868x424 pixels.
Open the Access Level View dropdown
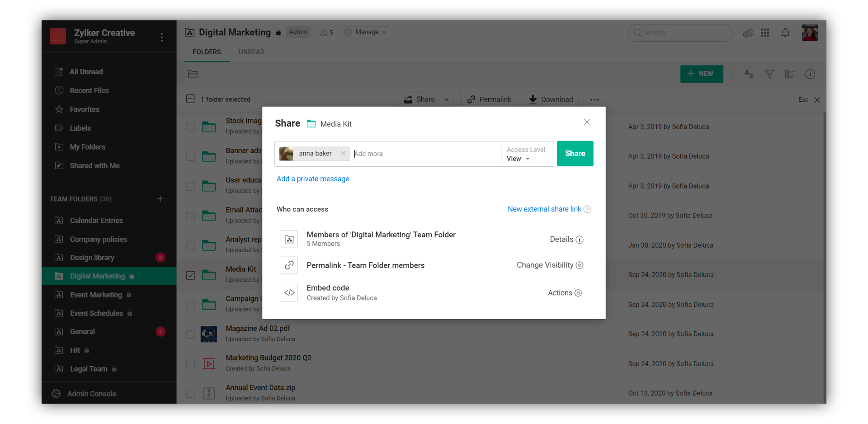(518, 159)
